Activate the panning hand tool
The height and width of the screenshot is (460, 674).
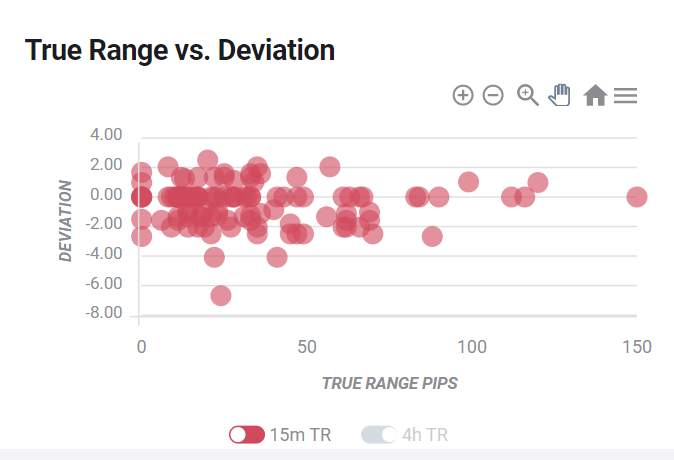(560, 95)
